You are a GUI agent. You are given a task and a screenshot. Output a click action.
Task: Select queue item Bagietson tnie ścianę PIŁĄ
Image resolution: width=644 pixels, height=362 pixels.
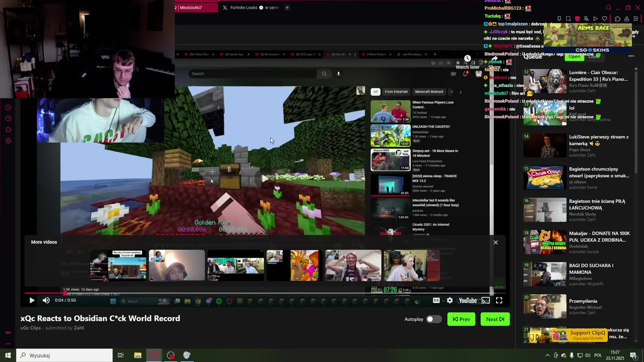pyautogui.click(x=577, y=210)
